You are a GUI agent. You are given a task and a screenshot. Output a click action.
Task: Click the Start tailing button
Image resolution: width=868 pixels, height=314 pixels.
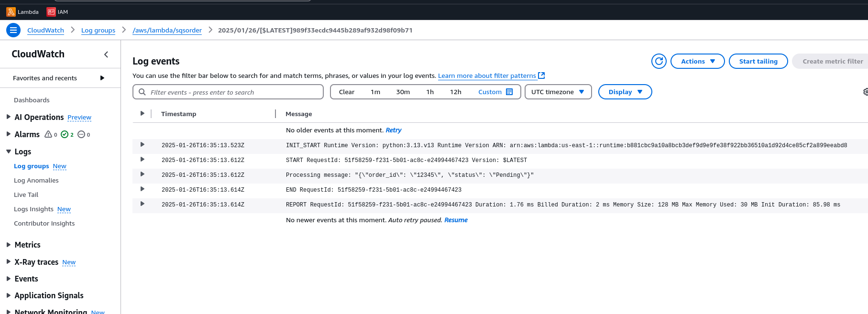click(758, 61)
